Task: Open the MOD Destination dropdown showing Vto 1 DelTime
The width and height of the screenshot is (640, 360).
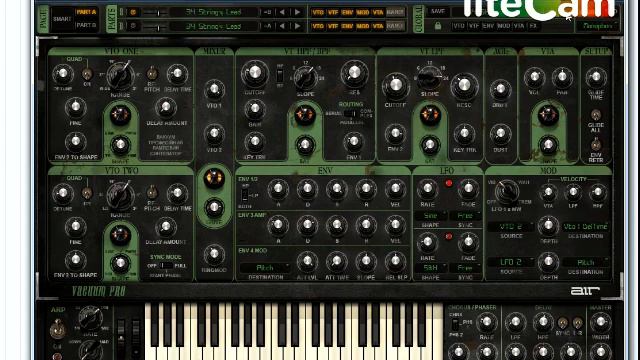Action: (585, 227)
